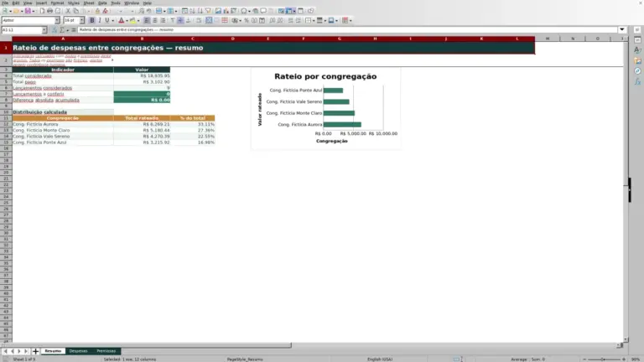This screenshot has width=644, height=362.
Task: Toggle Freeze Rows and Columns button
Action: tap(289, 11)
